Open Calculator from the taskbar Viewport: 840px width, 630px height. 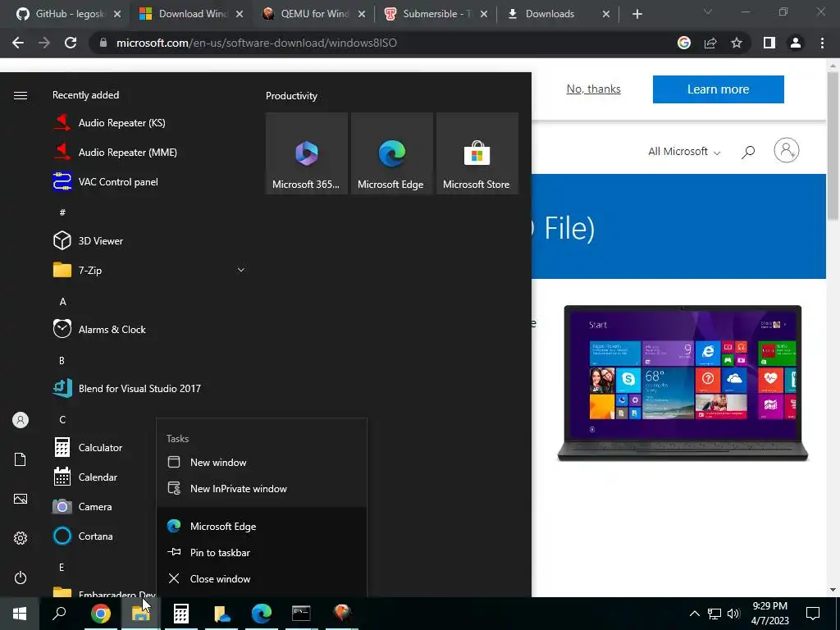[x=180, y=613]
